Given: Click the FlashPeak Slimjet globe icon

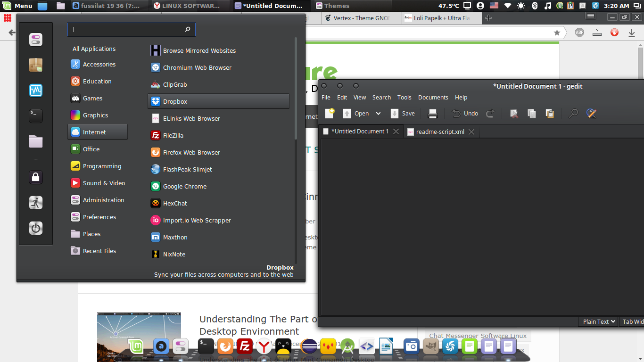Looking at the screenshot, I should (156, 169).
